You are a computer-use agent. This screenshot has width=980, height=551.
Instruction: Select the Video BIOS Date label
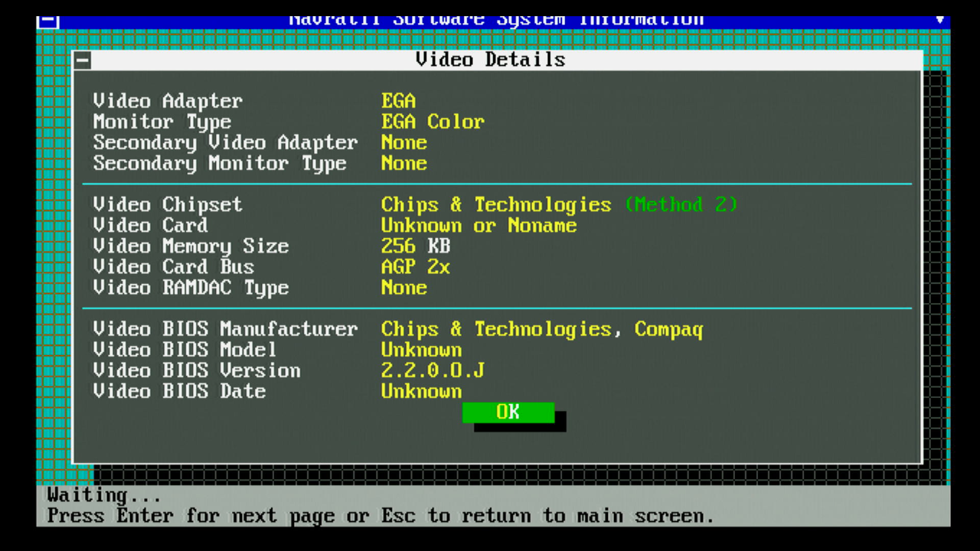coord(179,391)
